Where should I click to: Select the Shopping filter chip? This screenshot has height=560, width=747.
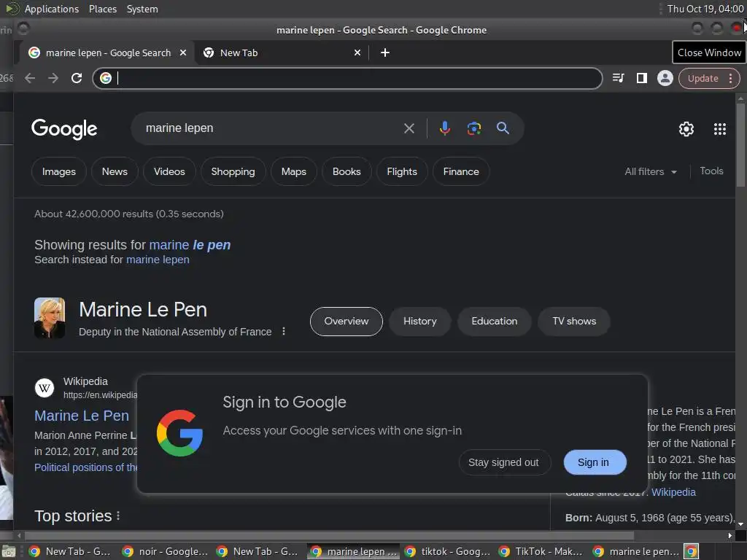click(233, 172)
